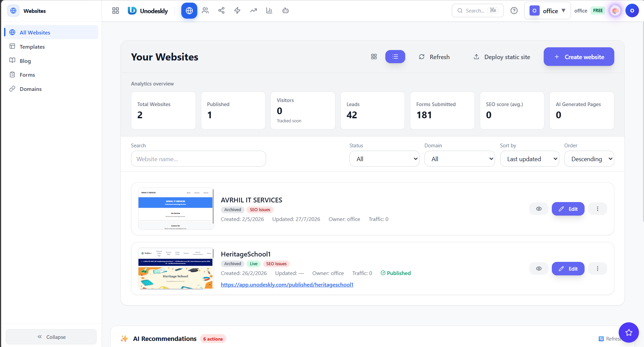Collapse the sidebar
The image size is (644, 347).
coord(51,337)
